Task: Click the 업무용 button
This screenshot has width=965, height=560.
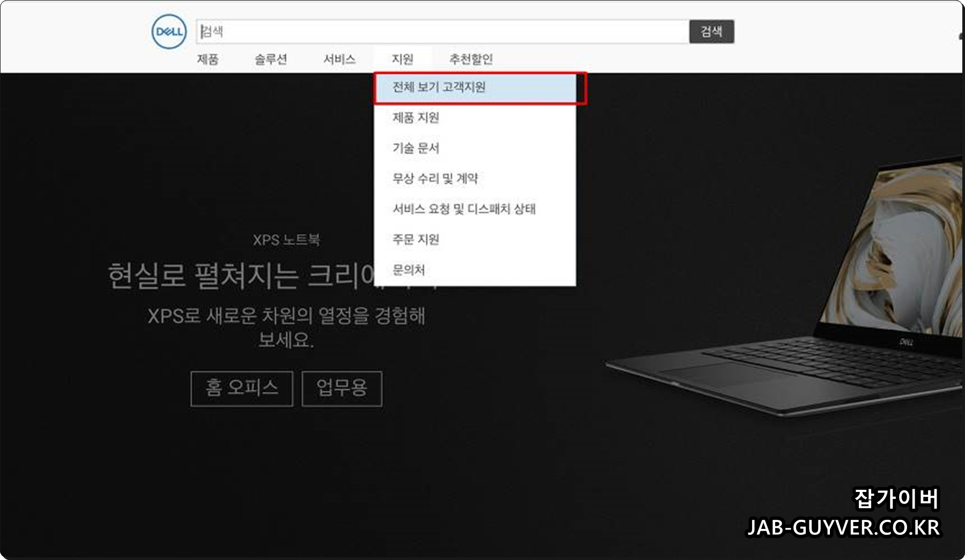Action: tap(342, 389)
